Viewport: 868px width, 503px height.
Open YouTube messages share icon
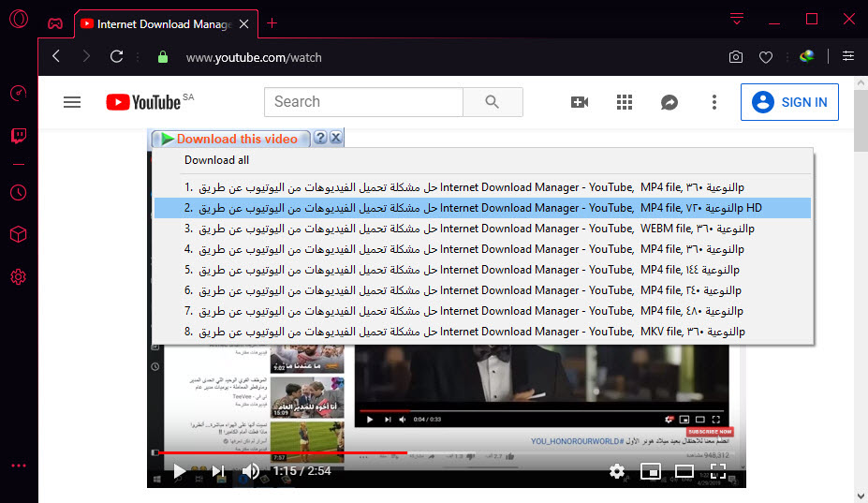coord(669,102)
